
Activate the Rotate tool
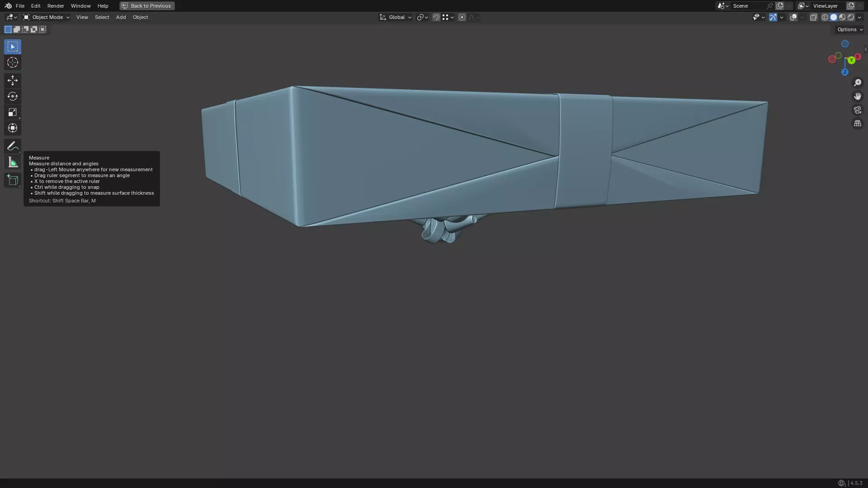pyautogui.click(x=13, y=96)
